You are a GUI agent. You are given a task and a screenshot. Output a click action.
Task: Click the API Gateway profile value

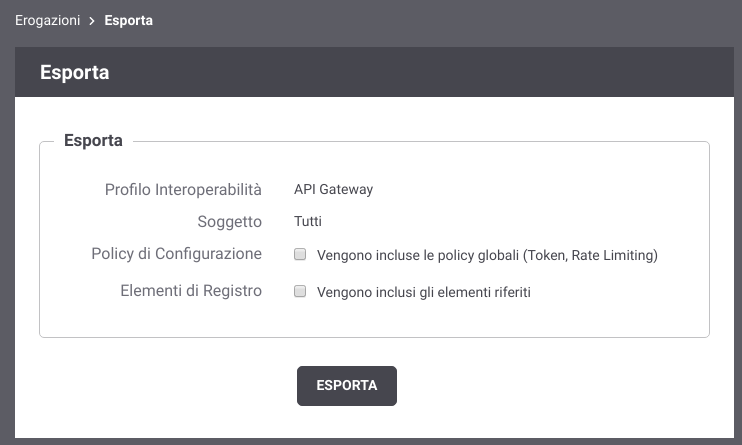pos(333,189)
